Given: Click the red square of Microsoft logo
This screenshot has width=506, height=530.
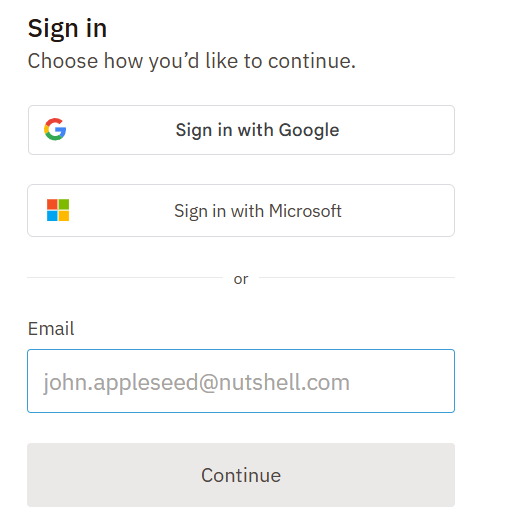Looking at the screenshot, I should pos(52,204).
